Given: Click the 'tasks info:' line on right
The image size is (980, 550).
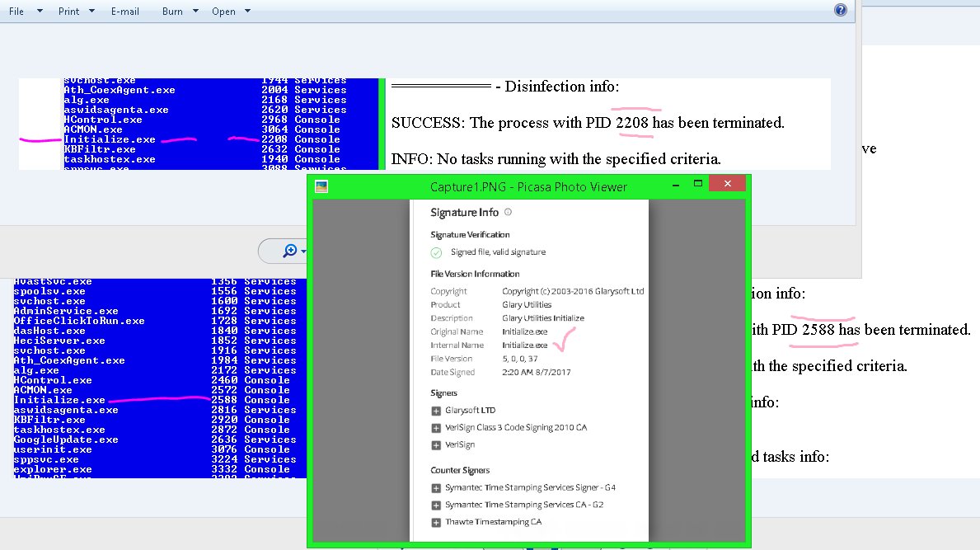Looking at the screenshot, I should point(790,457).
